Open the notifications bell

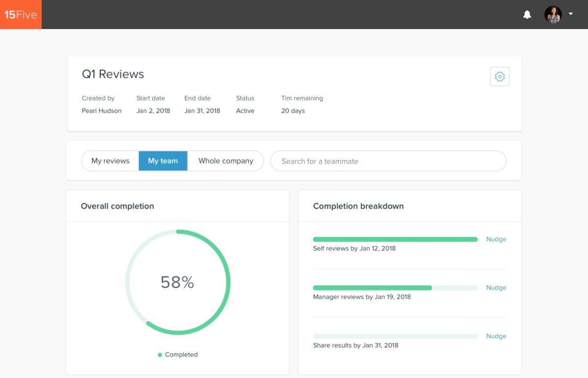tap(527, 15)
